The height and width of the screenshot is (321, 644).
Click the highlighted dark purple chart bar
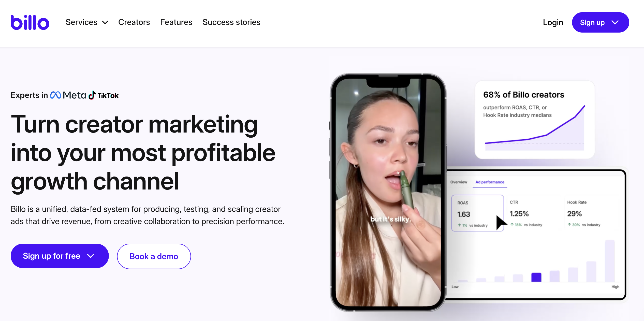point(536,277)
